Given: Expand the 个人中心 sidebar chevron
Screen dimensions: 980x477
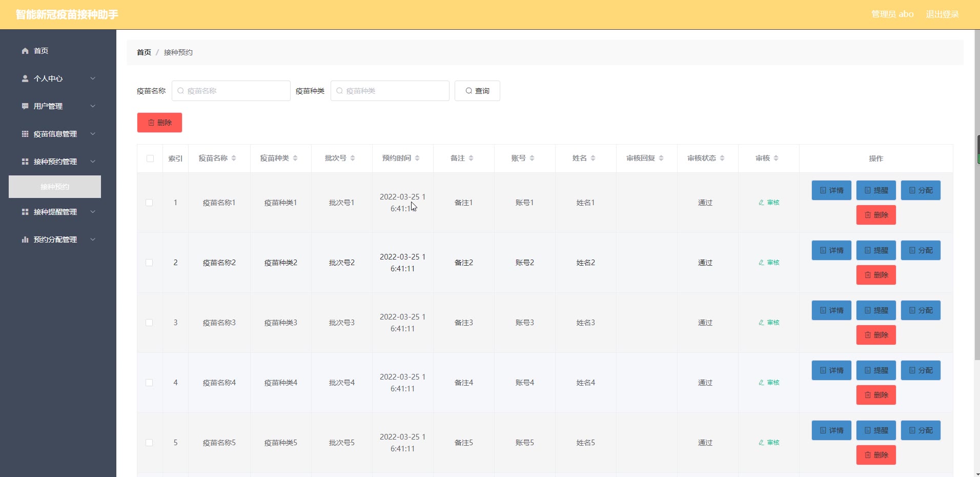Looking at the screenshot, I should (93, 78).
